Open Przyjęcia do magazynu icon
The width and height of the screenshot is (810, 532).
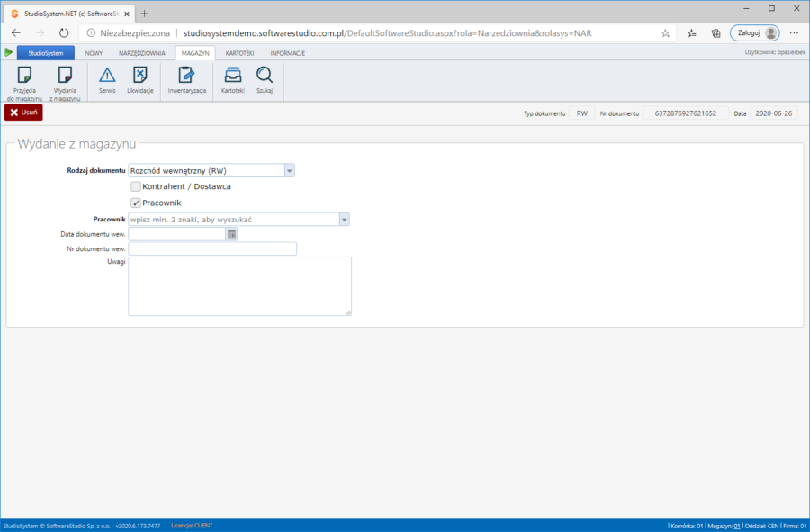coord(24,76)
